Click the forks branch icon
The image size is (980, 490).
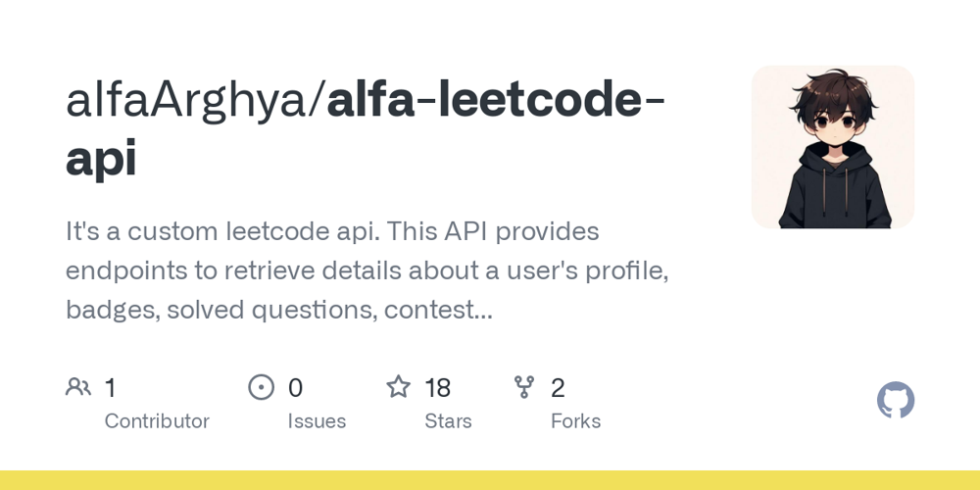click(x=524, y=387)
